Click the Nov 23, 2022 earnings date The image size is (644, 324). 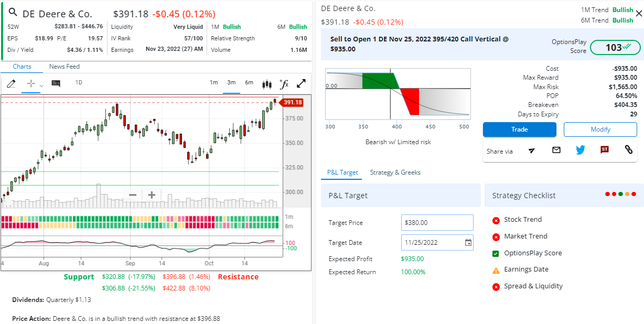[x=175, y=50]
